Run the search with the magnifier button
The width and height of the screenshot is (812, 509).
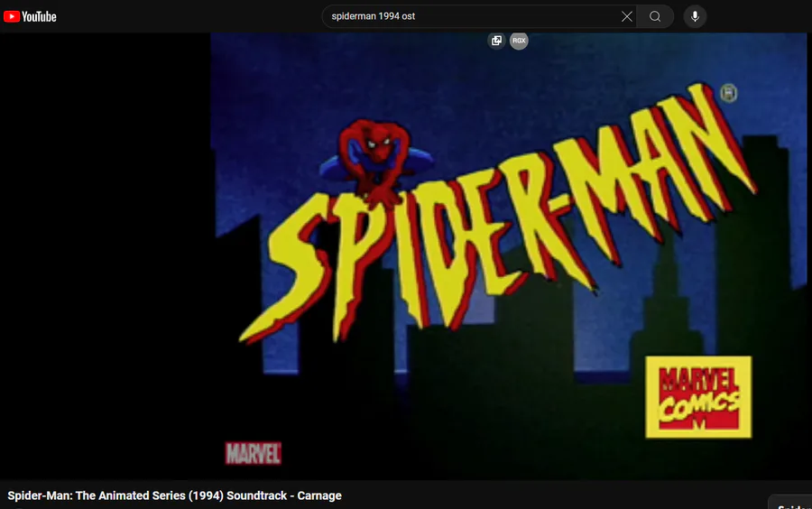(655, 16)
